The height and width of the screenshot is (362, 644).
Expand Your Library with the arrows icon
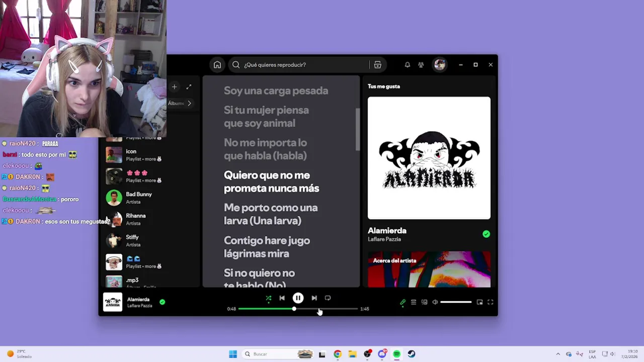tap(189, 87)
